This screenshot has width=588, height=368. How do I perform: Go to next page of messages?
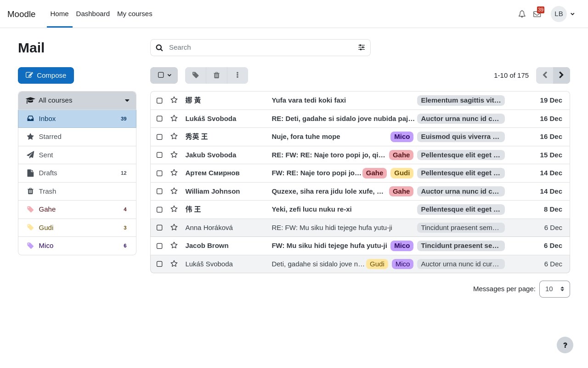click(x=561, y=75)
